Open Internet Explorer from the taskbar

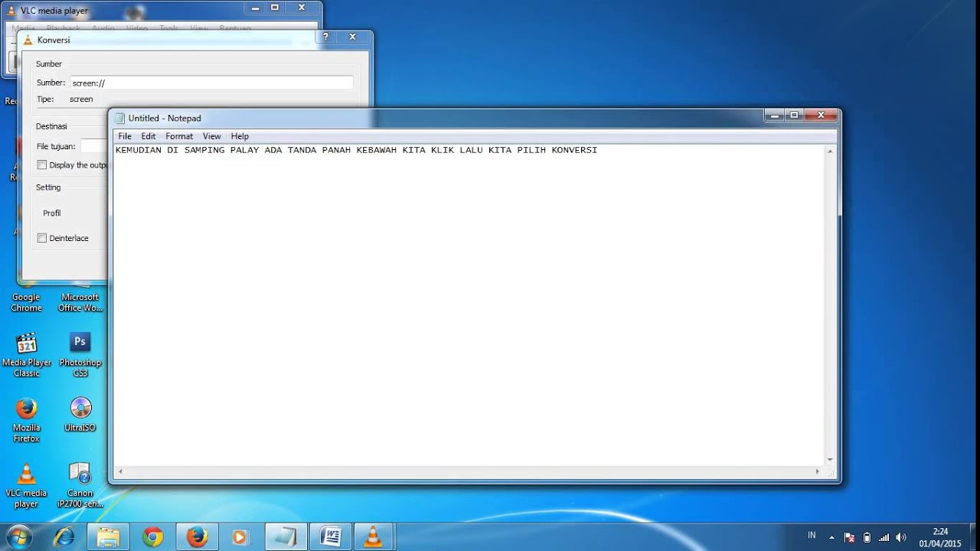point(64,536)
